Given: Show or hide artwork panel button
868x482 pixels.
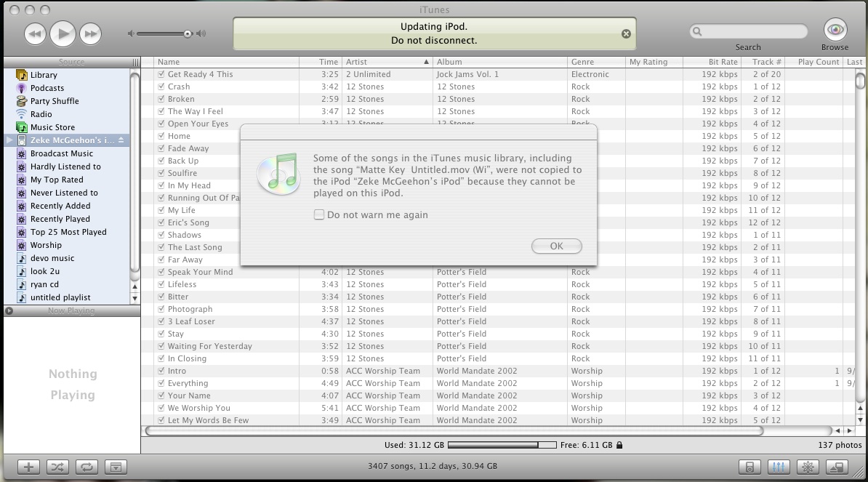Looking at the screenshot, I should pos(116,467).
